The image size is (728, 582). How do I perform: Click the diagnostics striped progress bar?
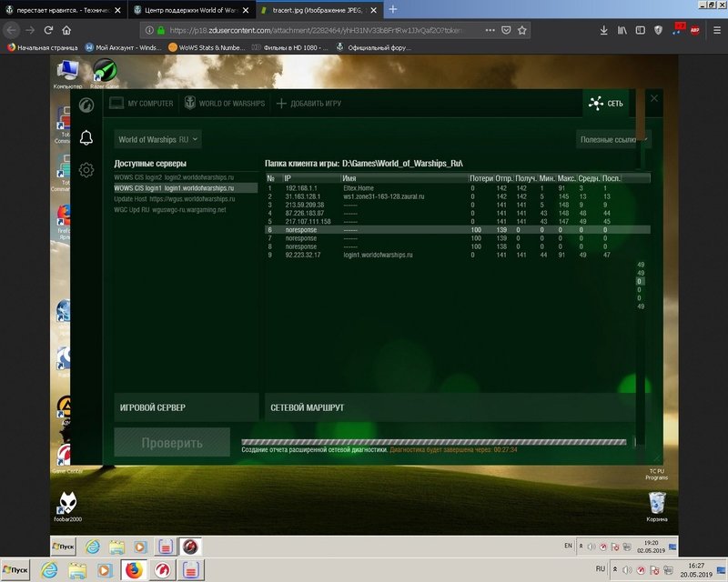434,442
